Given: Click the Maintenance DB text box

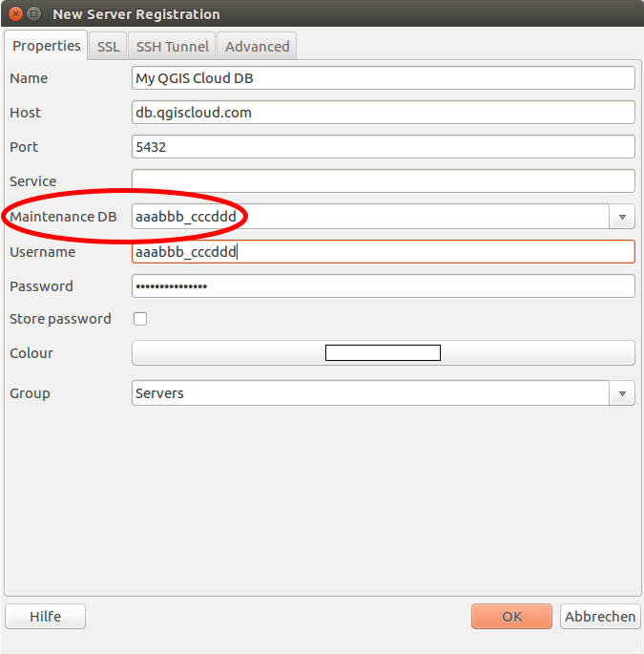Looking at the screenshot, I should tap(369, 217).
